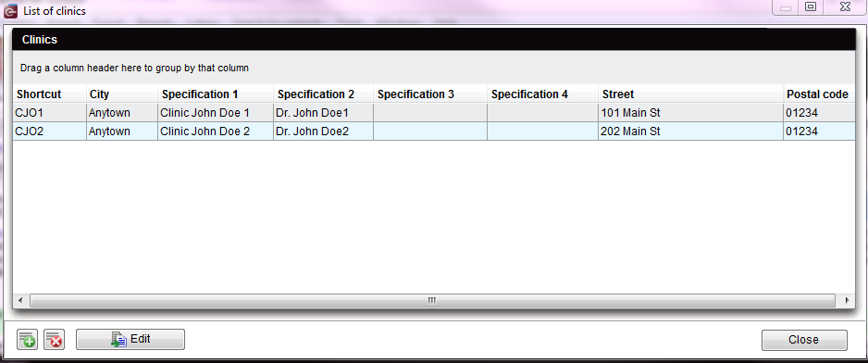Click the Street column header
868x363 pixels.
[x=691, y=94]
